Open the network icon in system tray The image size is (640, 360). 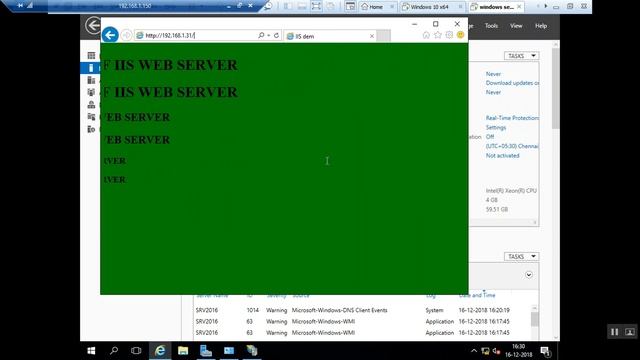(x=485, y=351)
